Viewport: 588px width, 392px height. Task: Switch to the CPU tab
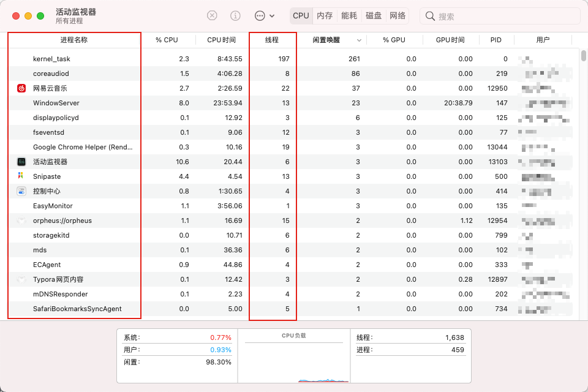pyautogui.click(x=301, y=16)
